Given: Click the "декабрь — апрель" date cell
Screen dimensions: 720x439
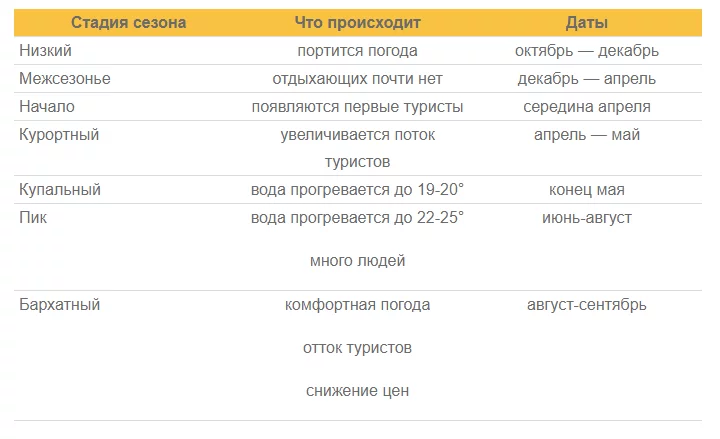Looking at the screenshot, I should (x=586, y=78).
